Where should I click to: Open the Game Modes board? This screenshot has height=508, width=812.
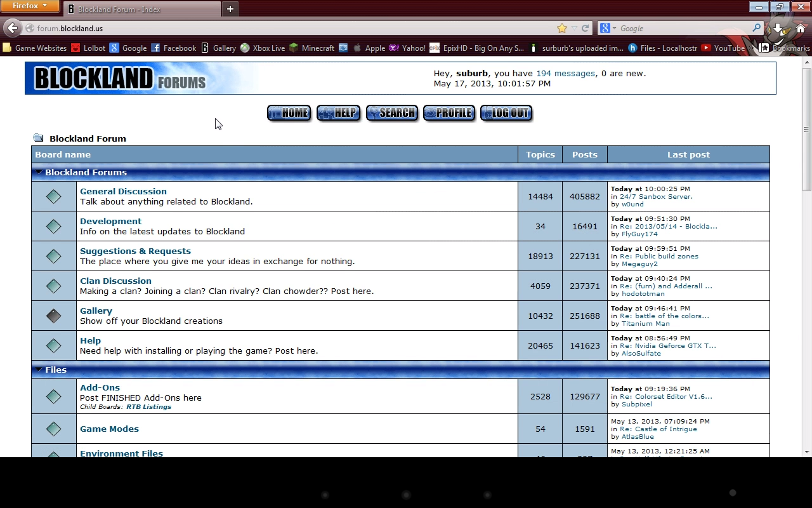pos(109,429)
